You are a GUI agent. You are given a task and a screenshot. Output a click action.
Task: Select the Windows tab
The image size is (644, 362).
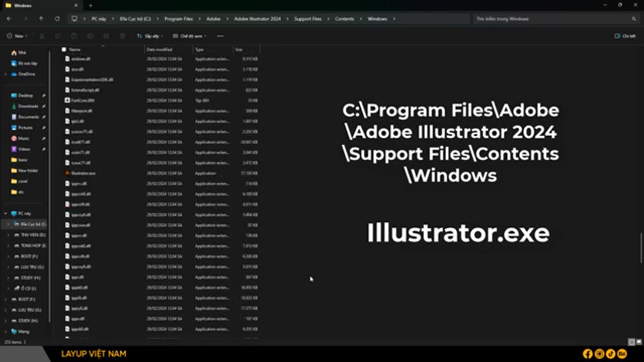(x=41, y=5)
